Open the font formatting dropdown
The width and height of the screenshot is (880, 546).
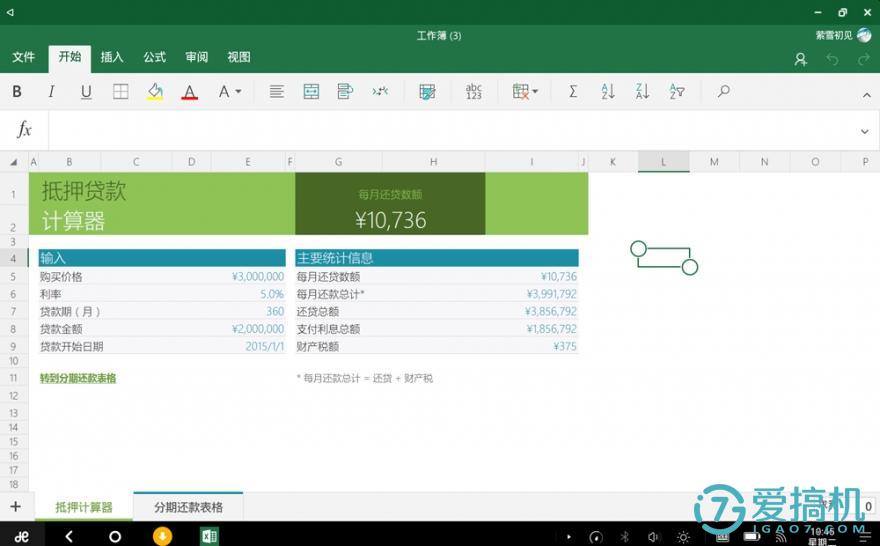pyautogui.click(x=230, y=91)
